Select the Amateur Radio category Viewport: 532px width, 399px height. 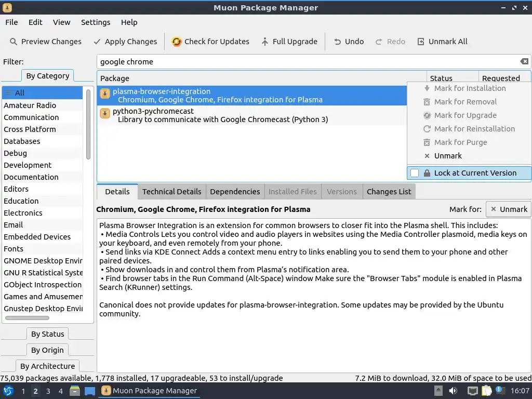pyautogui.click(x=42, y=105)
